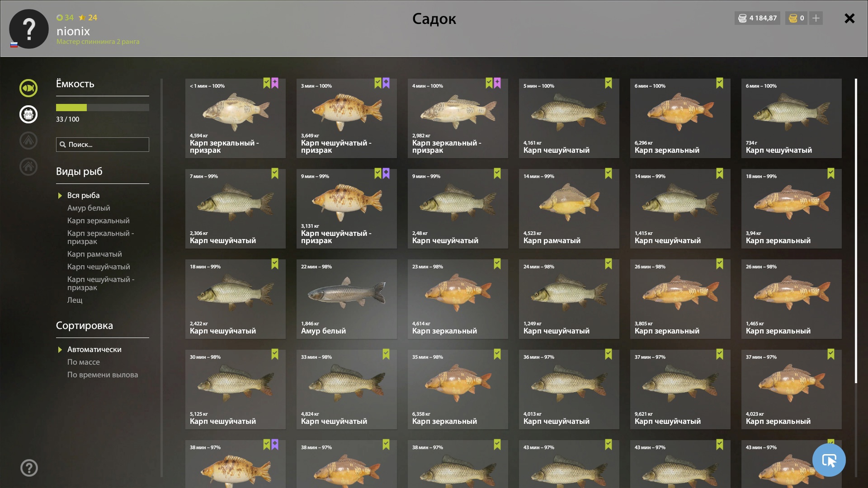Open the help question mark icon

[29, 468]
